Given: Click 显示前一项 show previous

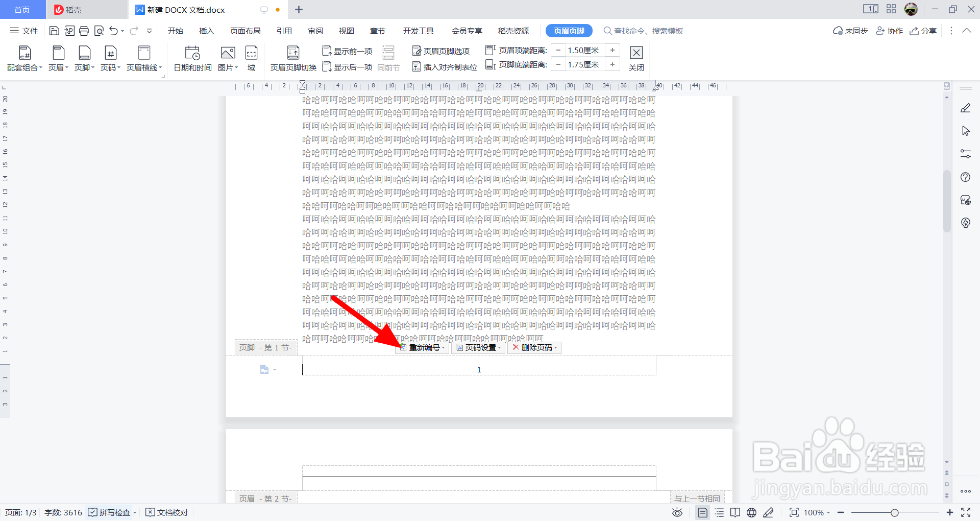Looking at the screenshot, I should [x=347, y=51].
